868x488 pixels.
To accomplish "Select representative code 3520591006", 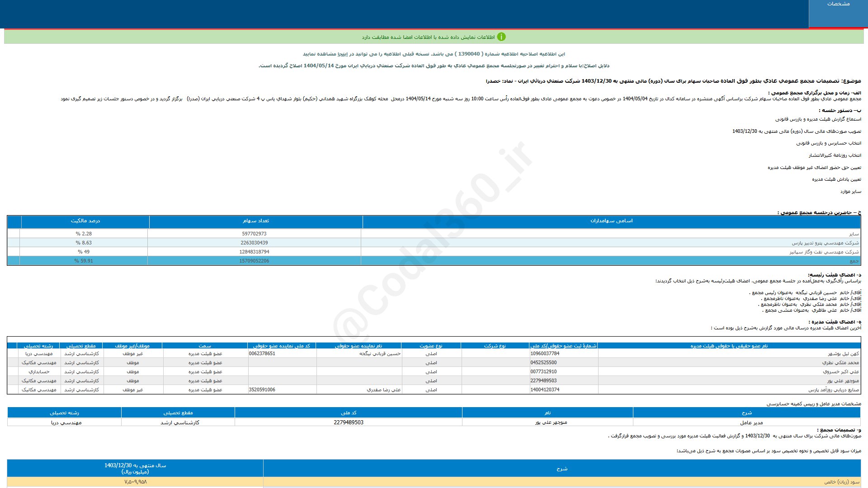I will [262, 390].
